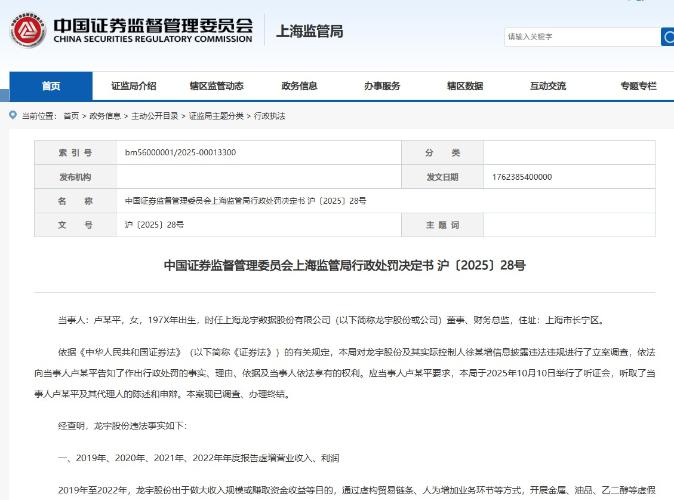Open the 互动交流 menu item
This screenshot has height=500, width=674.
548,86
